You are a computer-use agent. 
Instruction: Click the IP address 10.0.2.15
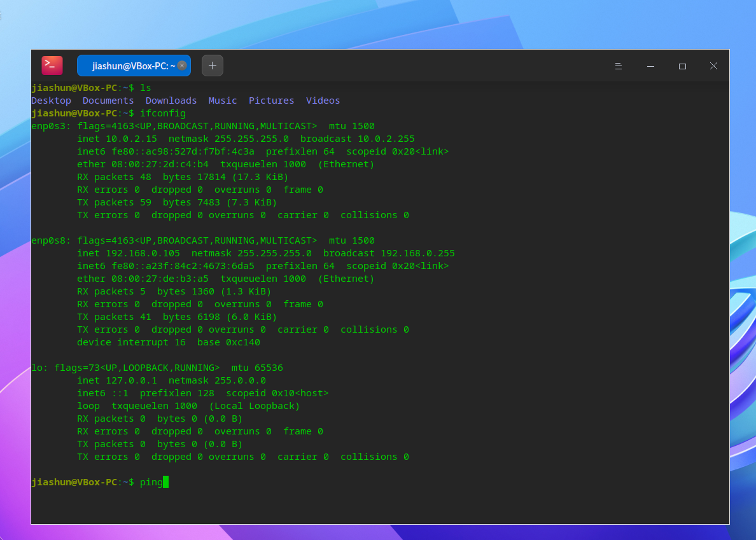(x=131, y=139)
